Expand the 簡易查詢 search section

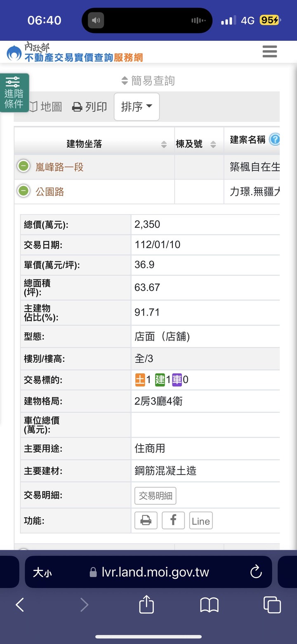point(148,81)
